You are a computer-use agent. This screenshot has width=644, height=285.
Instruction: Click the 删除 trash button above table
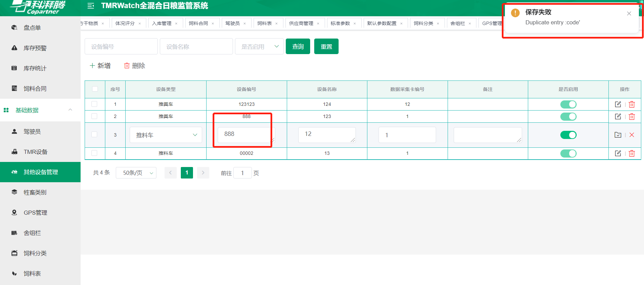134,66
